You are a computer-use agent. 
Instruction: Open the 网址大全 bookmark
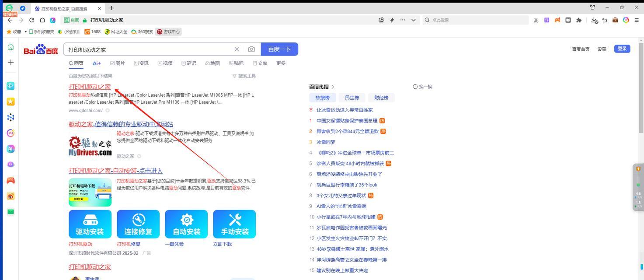116,31
